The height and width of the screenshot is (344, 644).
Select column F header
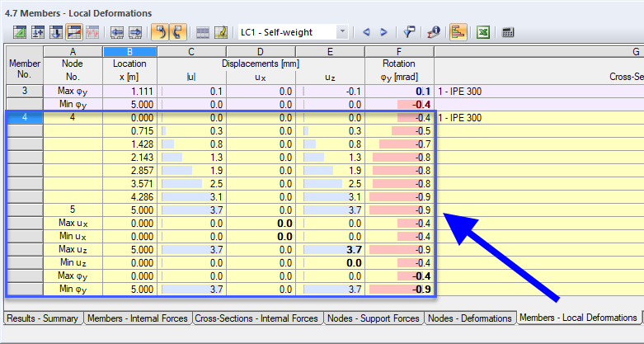pyautogui.click(x=399, y=51)
